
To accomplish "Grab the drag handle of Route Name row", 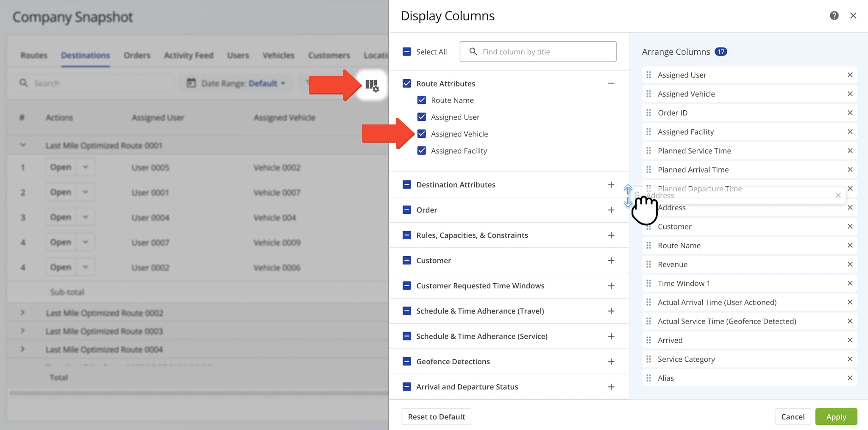I will click(648, 246).
